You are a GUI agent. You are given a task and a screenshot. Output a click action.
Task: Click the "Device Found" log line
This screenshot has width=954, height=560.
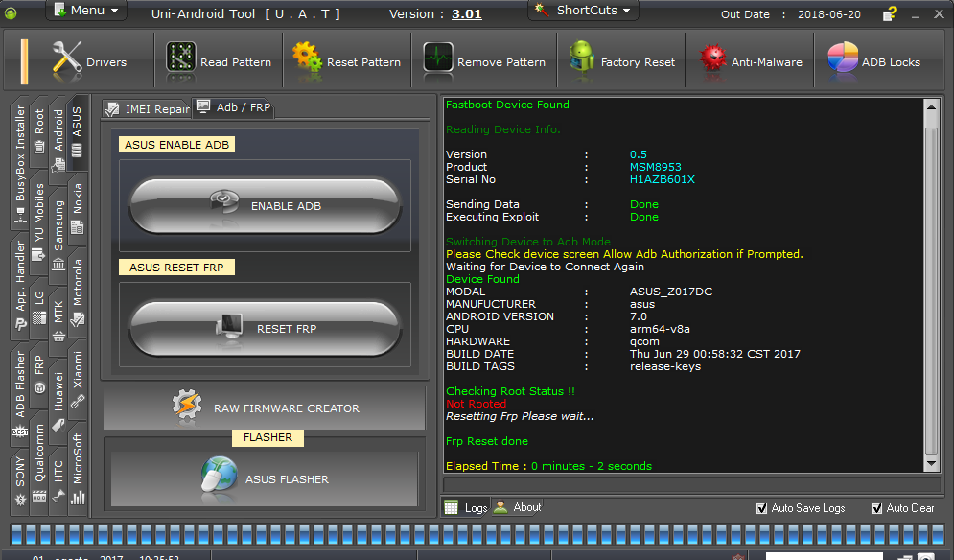(x=482, y=279)
